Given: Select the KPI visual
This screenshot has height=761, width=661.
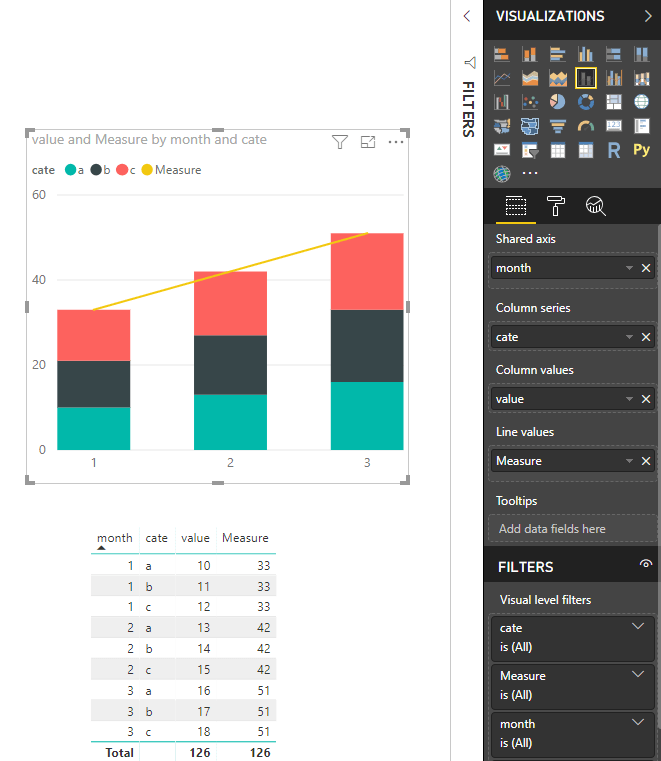Looking at the screenshot, I should click(x=502, y=150).
